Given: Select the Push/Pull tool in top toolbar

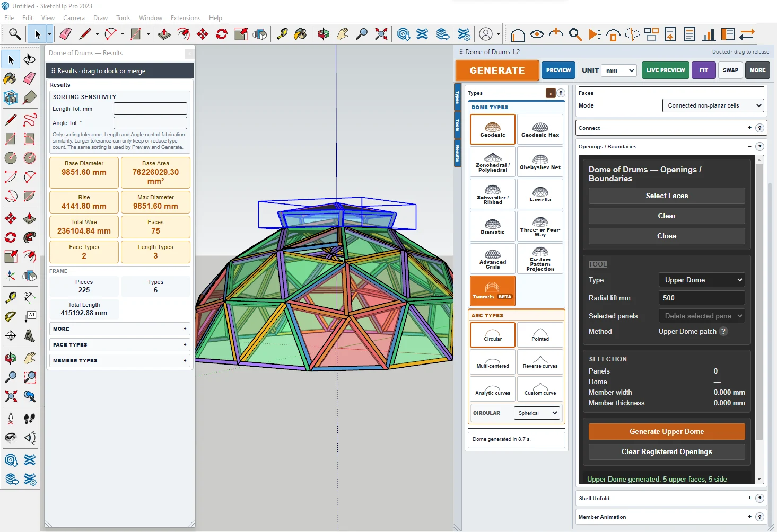Looking at the screenshot, I should (x=164, y=34).
